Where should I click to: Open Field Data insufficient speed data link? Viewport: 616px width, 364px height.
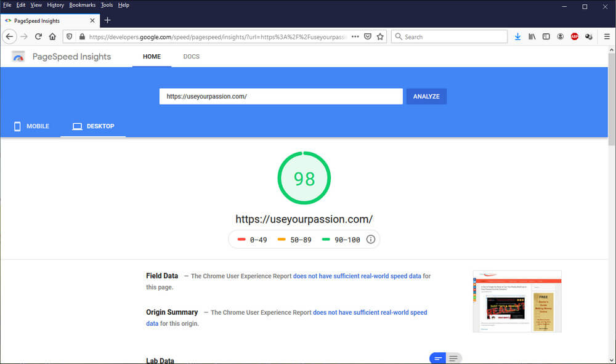pos(357,276)
